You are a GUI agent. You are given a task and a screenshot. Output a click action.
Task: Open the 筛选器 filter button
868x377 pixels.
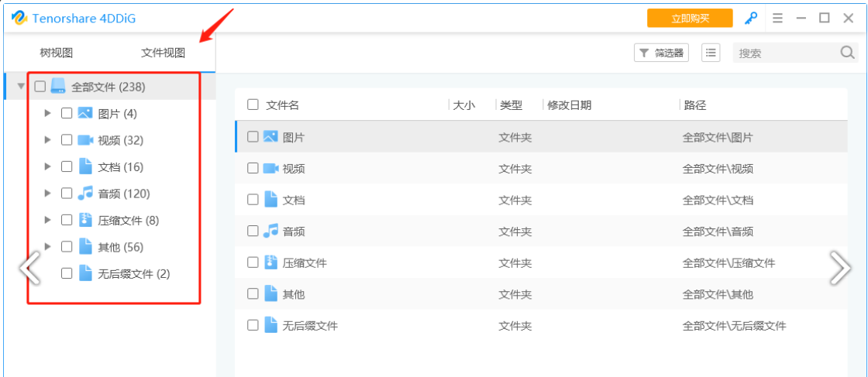[662, 53]
